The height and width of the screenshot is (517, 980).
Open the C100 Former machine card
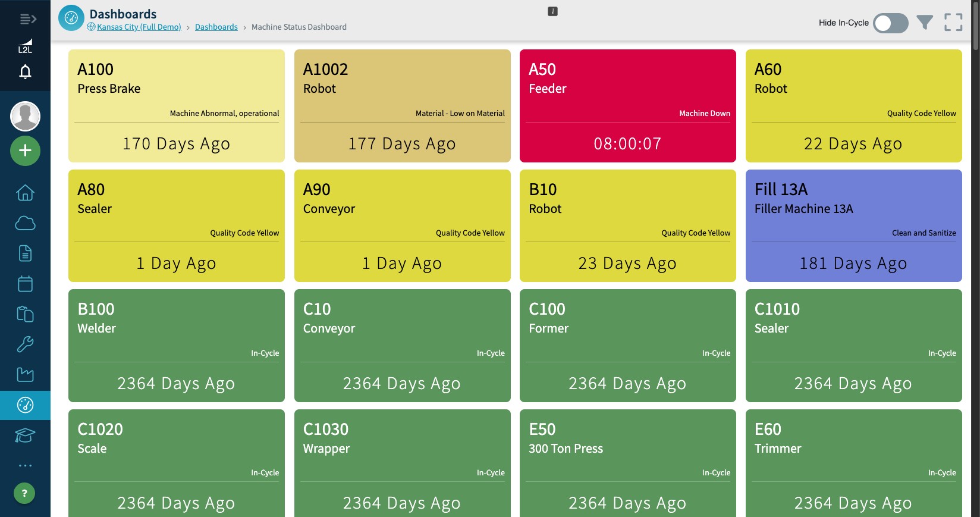(x=628, y=346)
